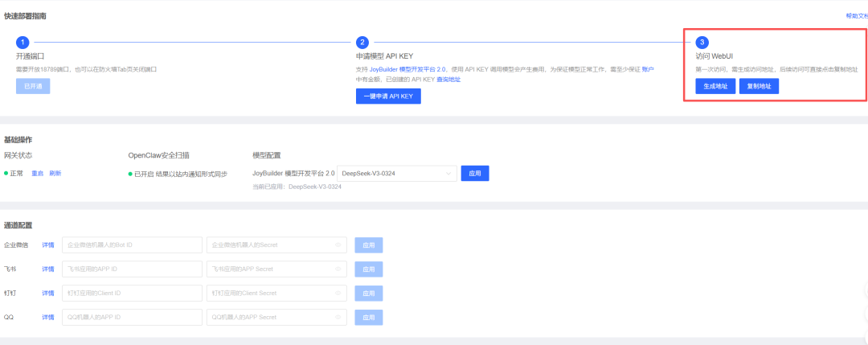Click the 开通端口 step title

30,56
